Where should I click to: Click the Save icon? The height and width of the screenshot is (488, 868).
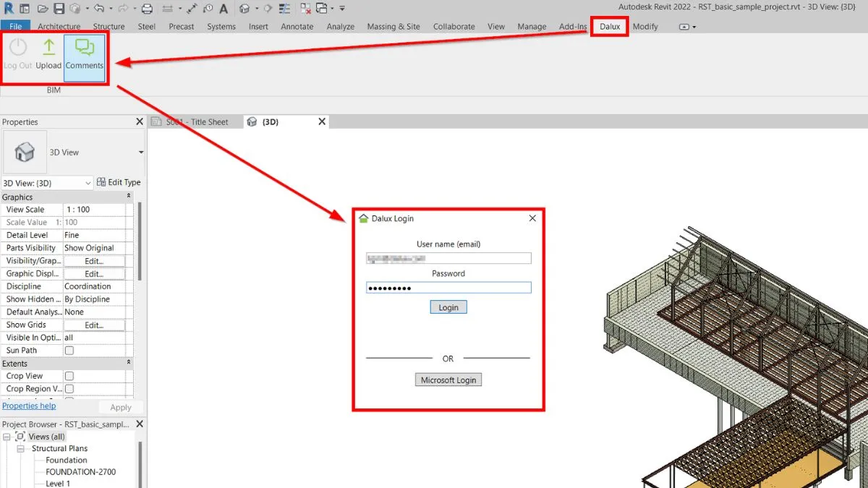[59, 9]
